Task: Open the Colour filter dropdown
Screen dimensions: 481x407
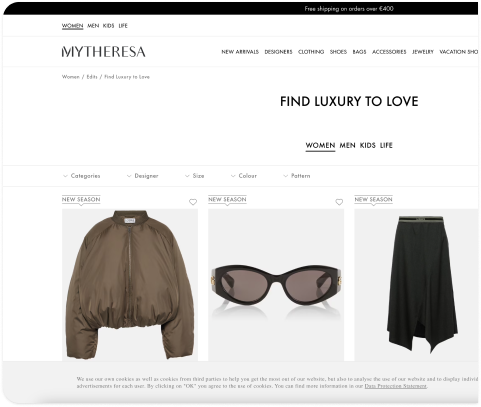Action: [x=244, y=176]
